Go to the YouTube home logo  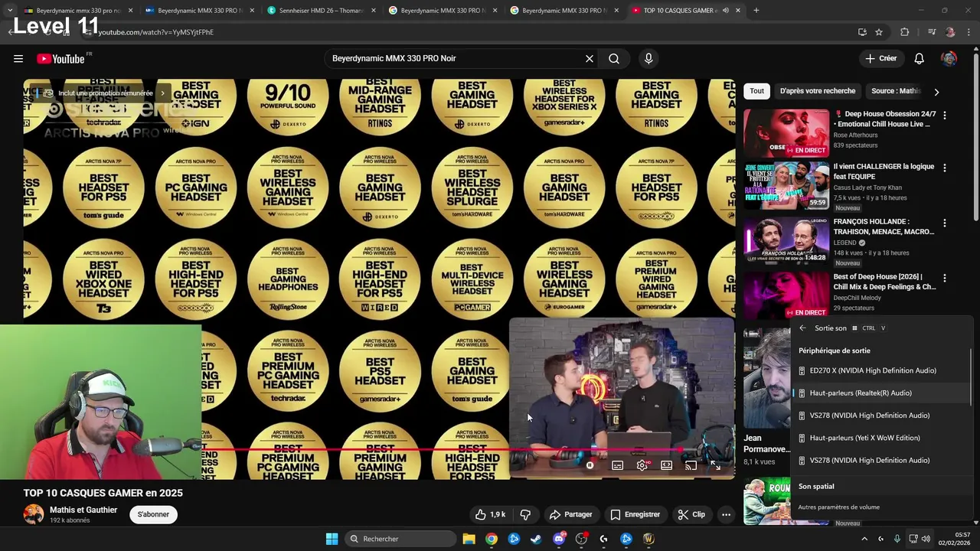point(60,59)
